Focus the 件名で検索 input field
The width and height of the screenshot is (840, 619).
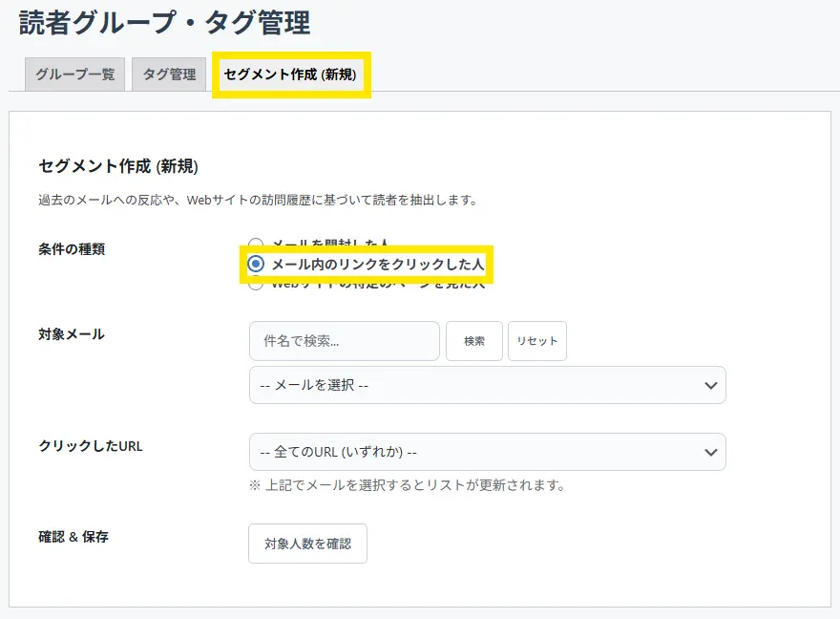pos(344,341)
